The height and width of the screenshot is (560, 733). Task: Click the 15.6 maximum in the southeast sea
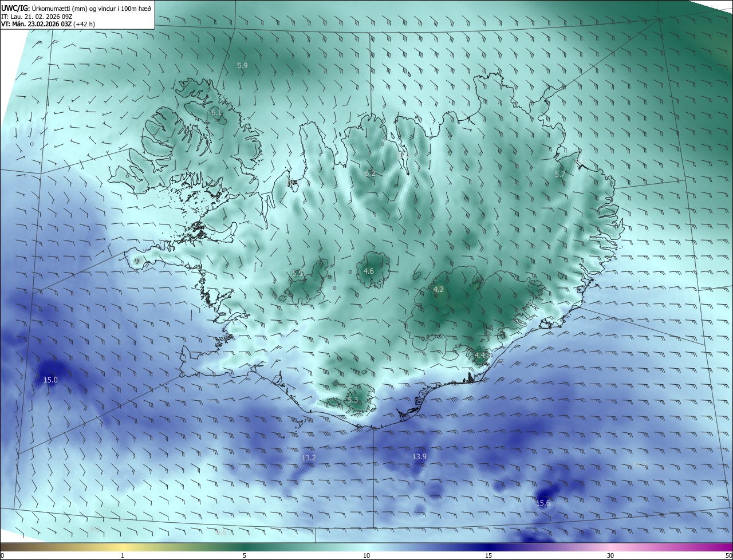coord(543,503)
